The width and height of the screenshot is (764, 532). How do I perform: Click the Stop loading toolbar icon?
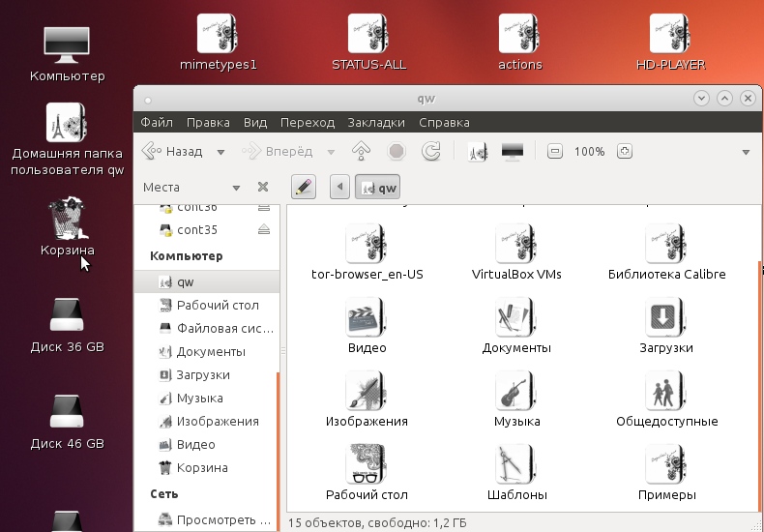(397, 151)
